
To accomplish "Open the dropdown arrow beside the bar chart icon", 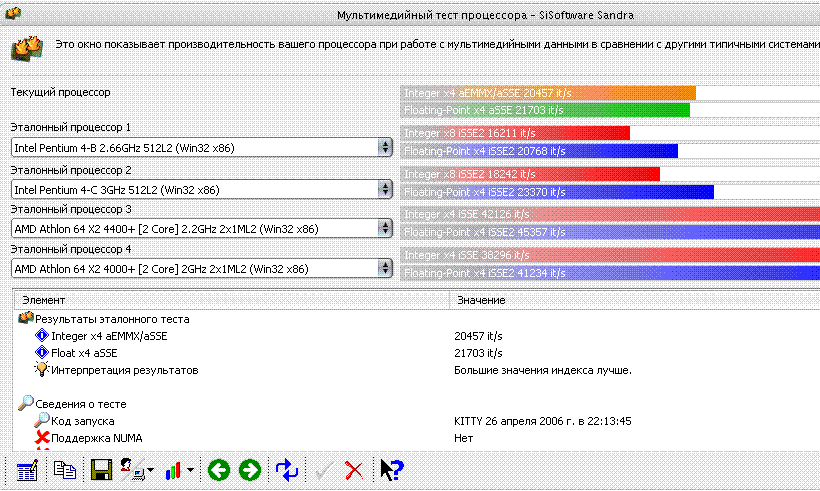I will (x=190, y=470).
